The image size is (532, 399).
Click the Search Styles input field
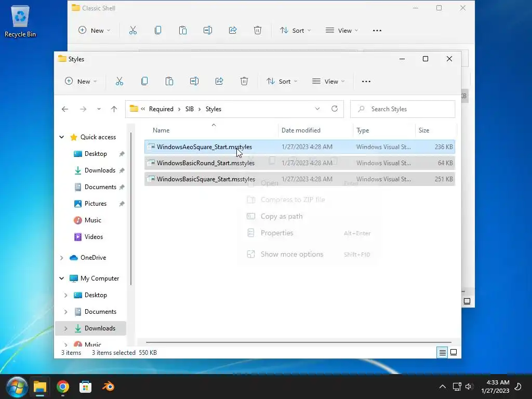pyautogui.click(x=403, y=109)
